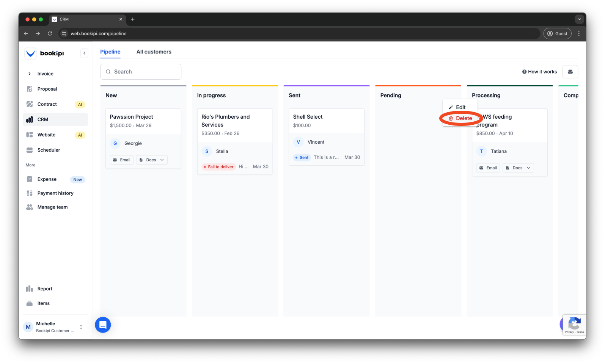Open the Scheduler calendar icon
The height and width of the screenshot is (364, 605).
pos(30,150)
